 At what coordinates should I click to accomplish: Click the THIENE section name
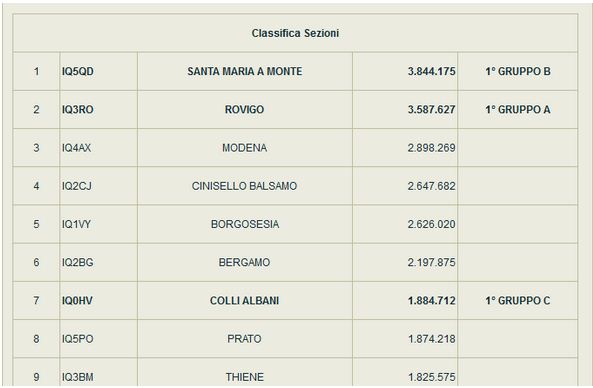[245, 377]
